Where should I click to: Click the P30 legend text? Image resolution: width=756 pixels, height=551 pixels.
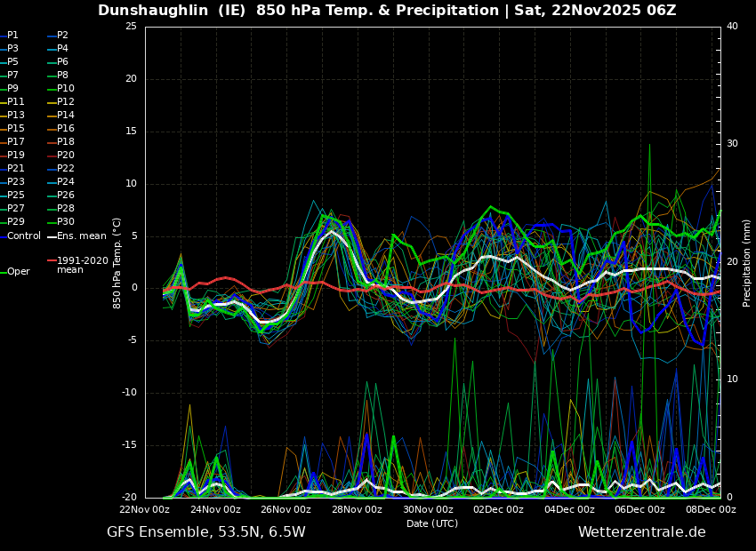point(66,221)
